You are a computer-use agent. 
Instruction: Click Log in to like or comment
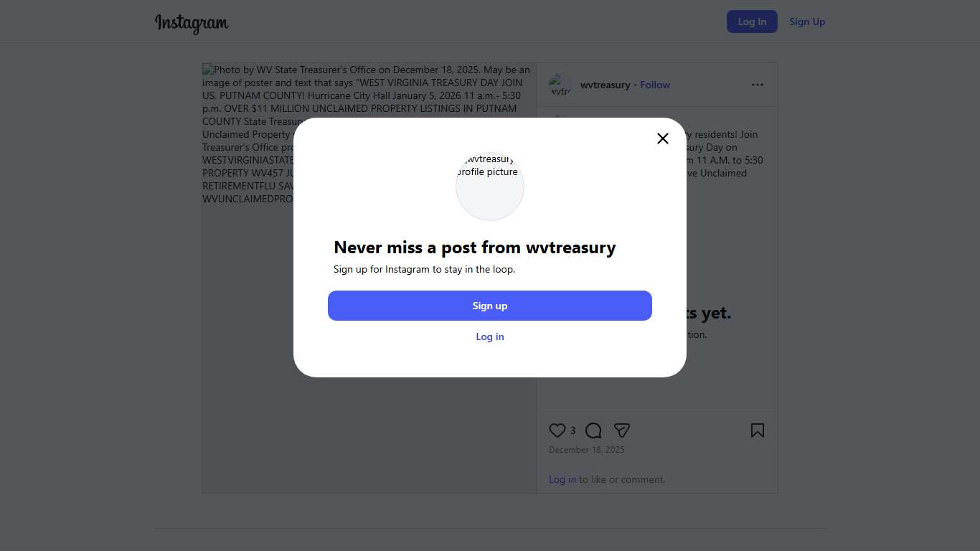pyautogui.click(x=562, y=479)
